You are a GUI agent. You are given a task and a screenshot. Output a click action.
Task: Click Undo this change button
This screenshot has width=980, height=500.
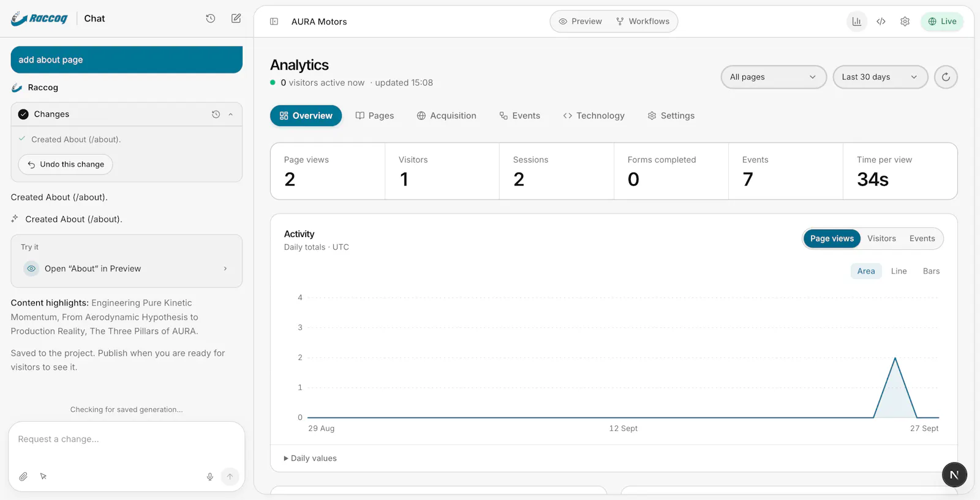pyautogui.click(x=66, y=164)
